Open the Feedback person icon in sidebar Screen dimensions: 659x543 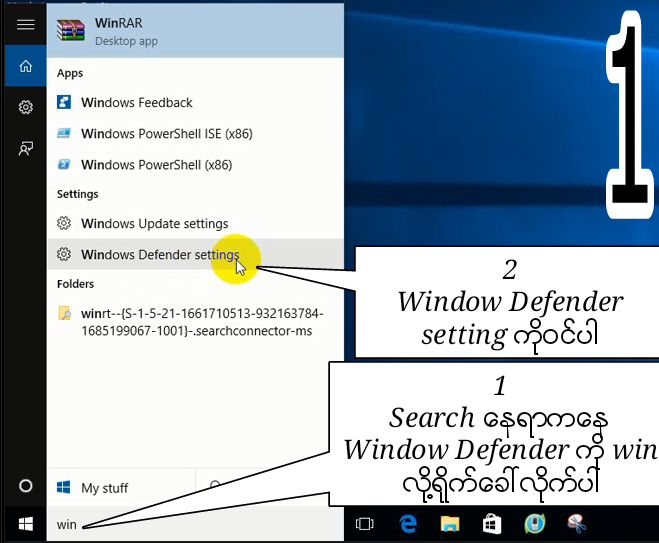26,148
